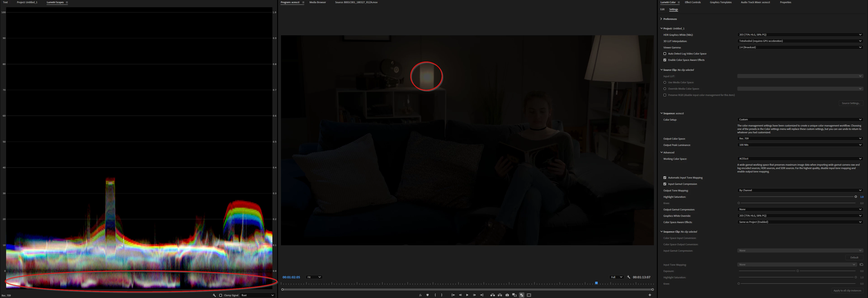The image size is (868, 298).
Task: Enable the Clamp Signal checkbox
Action: (x=221, y=295)
